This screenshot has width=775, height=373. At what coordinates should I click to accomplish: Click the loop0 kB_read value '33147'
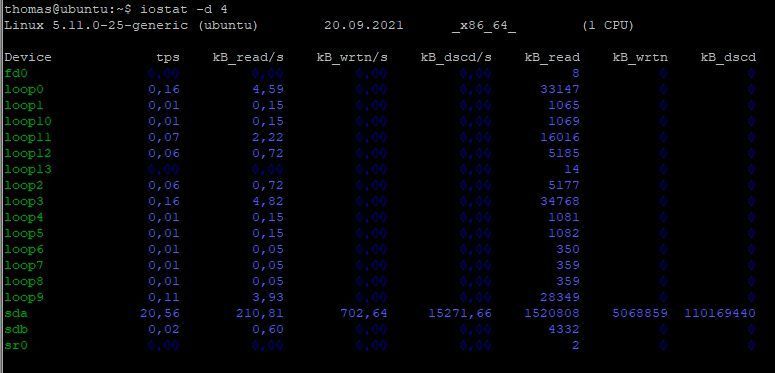[560, 89]
